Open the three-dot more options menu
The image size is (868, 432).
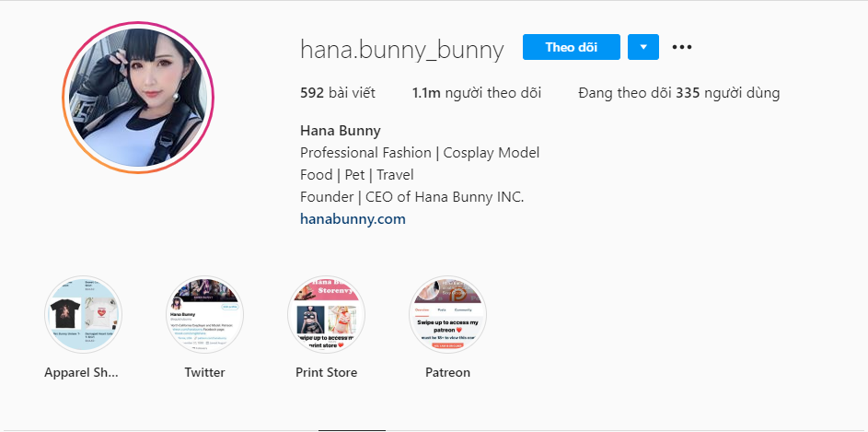tap(681, 47)
